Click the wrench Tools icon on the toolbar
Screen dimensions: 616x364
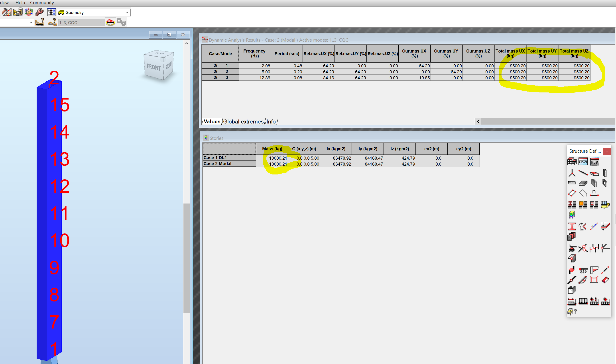coord(39,12)
